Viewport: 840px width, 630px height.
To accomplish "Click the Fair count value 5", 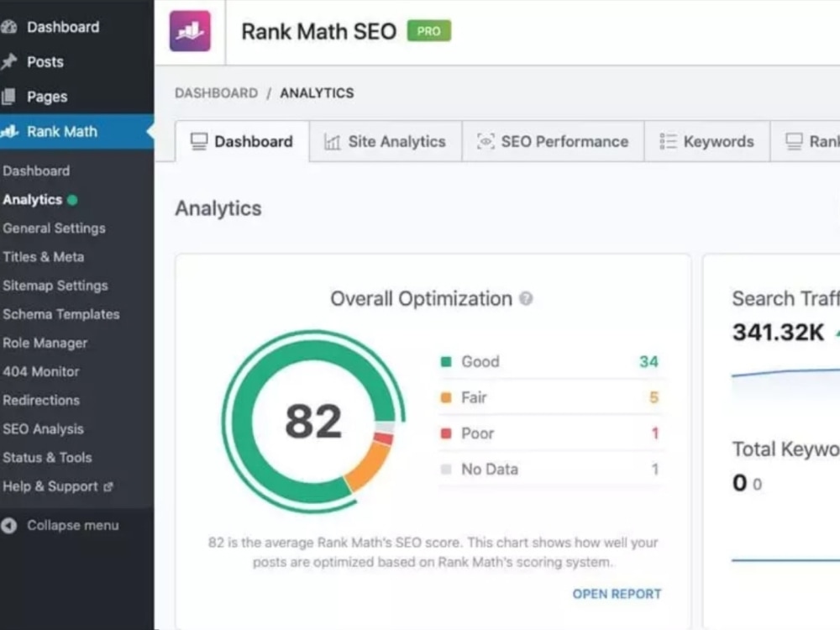I will [x=654, y=397].
